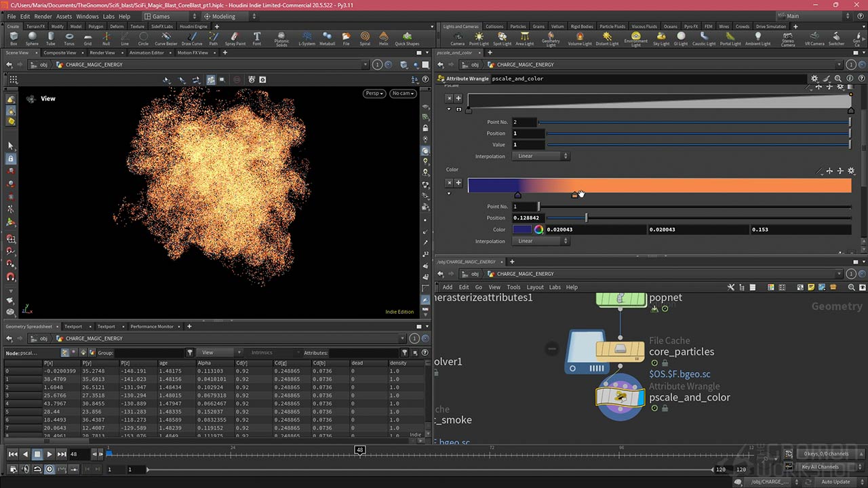Image resolution: width=868 pixels, height=488 pixels.
Task: Expand the Color Interpolation Linear dropdown
Action: coord(540,241)
